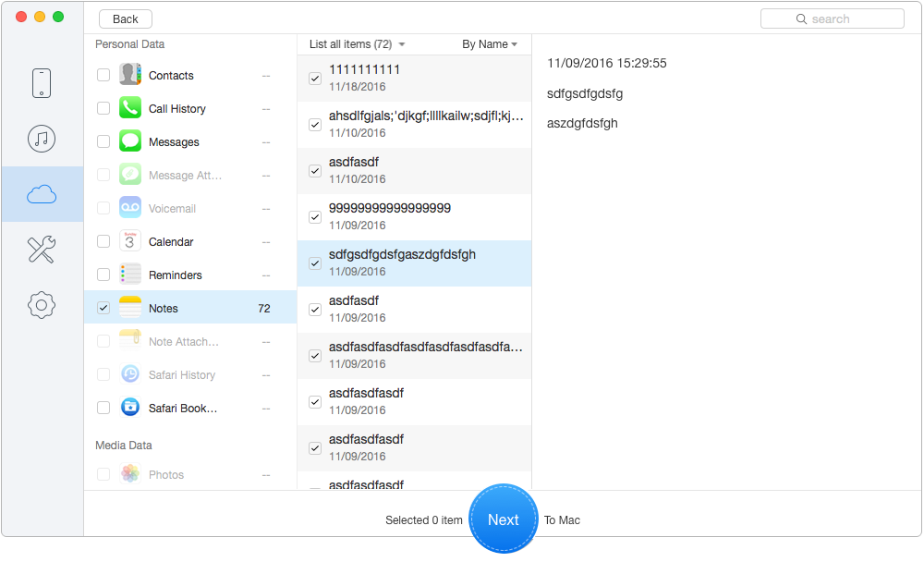924x562 pixels.
Task: Uncheck the ahsdlfgjals note checkbox
Action: tap(315, 125)
